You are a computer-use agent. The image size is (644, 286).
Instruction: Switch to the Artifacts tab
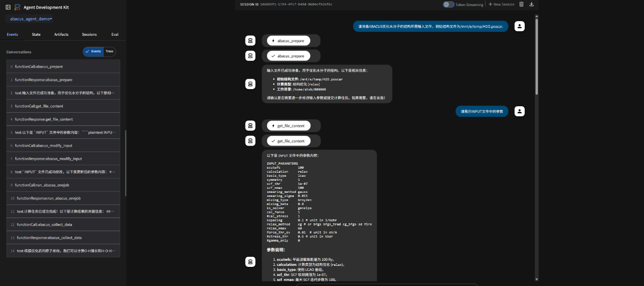pos(61,34)
